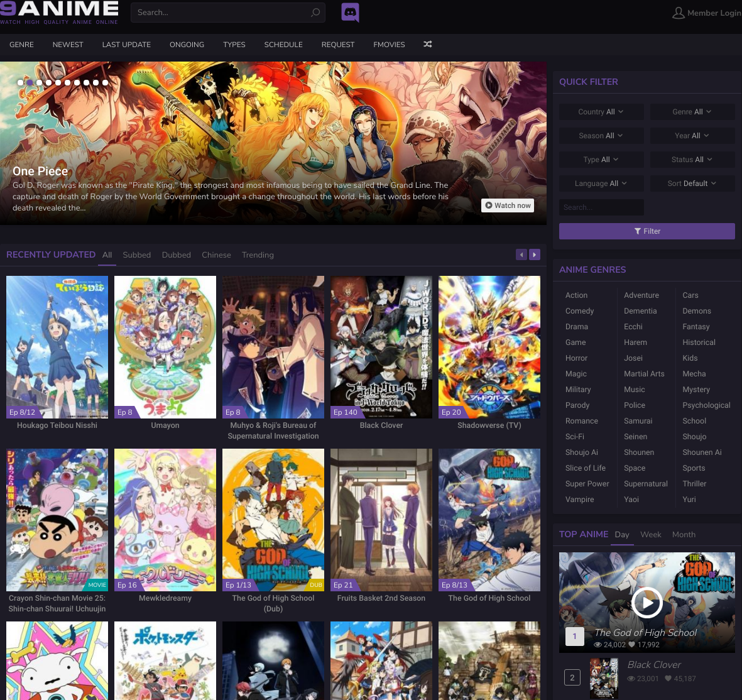Viewport: 742px width, 700px height.
Task: Open Black Clover in Top Anime list
Action: coord(654,665)
